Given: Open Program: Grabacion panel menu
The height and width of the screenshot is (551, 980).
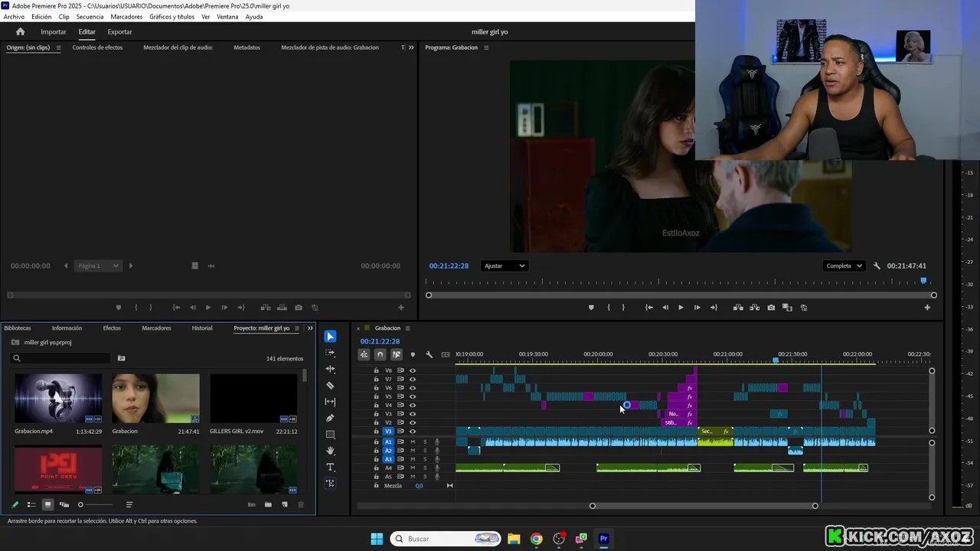Looking at the screenshot, I should tap(486, 47).
